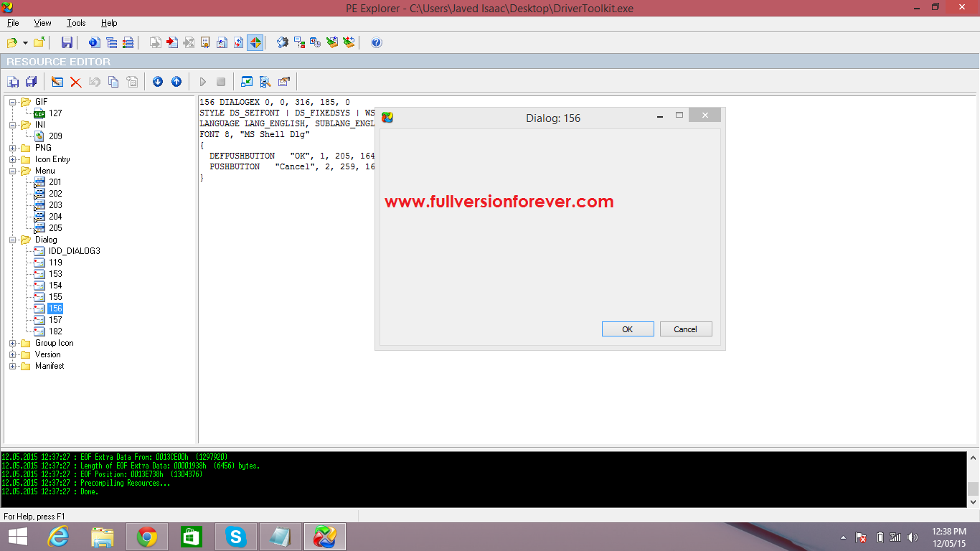The width and height of the screenshot is (980, 551).
Task: Click the log panel scroll-up arrow
Action: click(974, 457)
